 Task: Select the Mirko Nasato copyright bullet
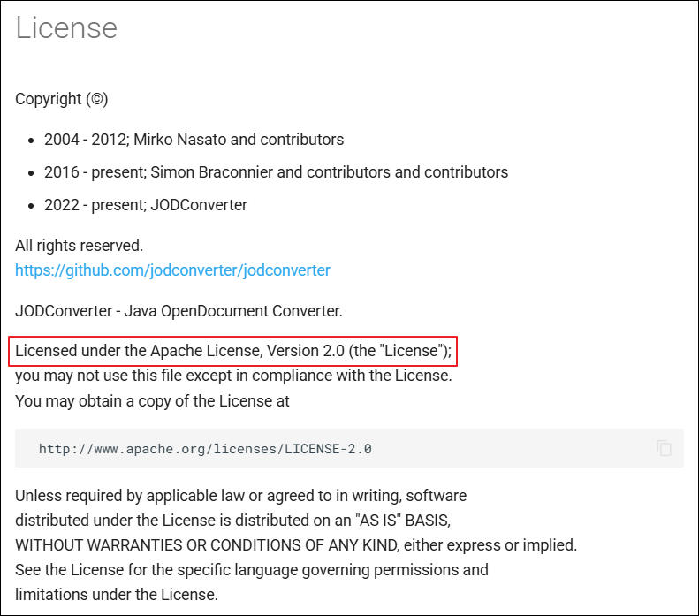[x=194, y=140]
